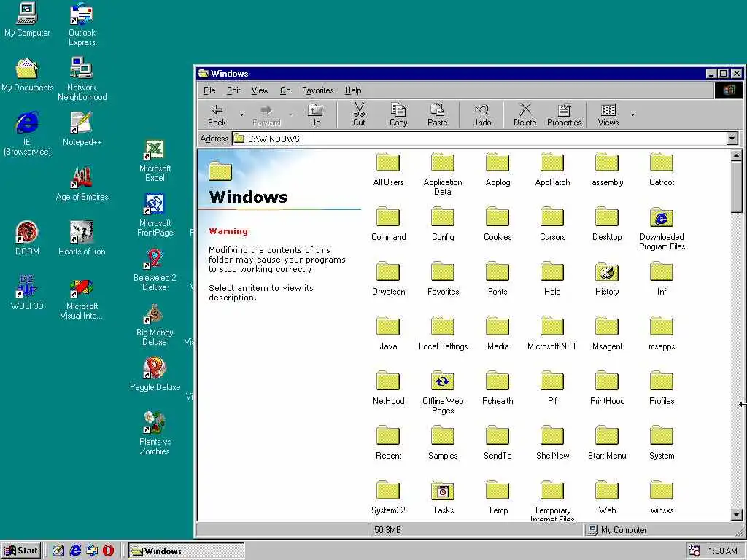
Task: Select the Microsoft.NET folder
Action: click(552, 333)
